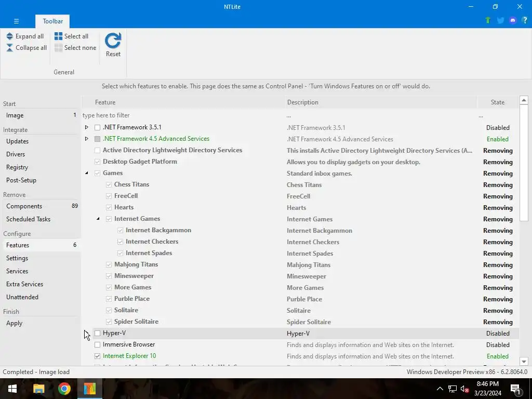The image size is (532, 399).
Task: Open Scheduled Tasks in the sidebar
Action: [41, 219]
